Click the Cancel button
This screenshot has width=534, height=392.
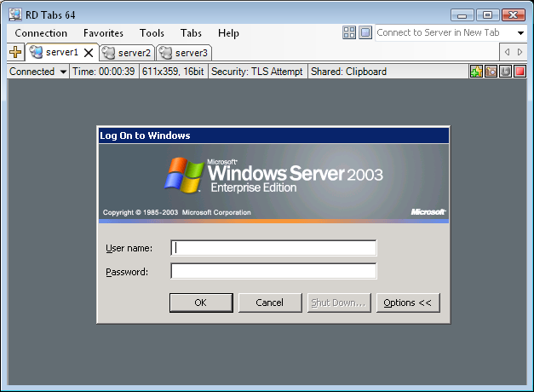coord(270,303)
